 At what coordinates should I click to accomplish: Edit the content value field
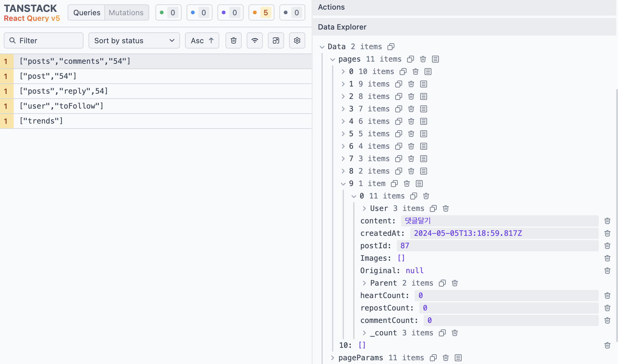click(500, 221)
